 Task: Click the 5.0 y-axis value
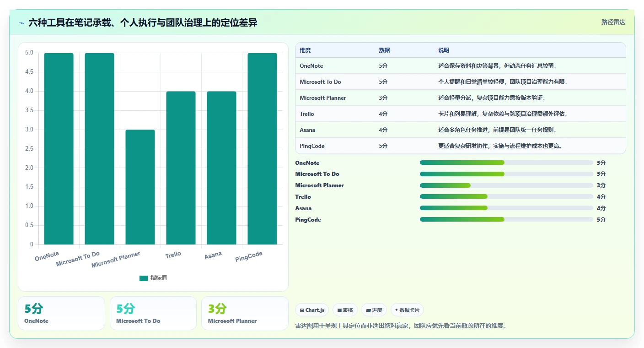click(29, 53)
